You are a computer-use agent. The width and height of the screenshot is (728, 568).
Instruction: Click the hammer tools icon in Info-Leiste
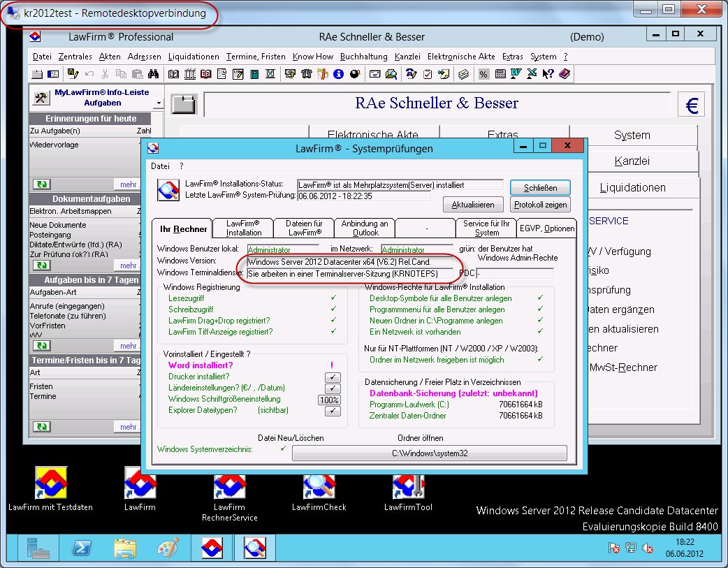click(41, 97)
